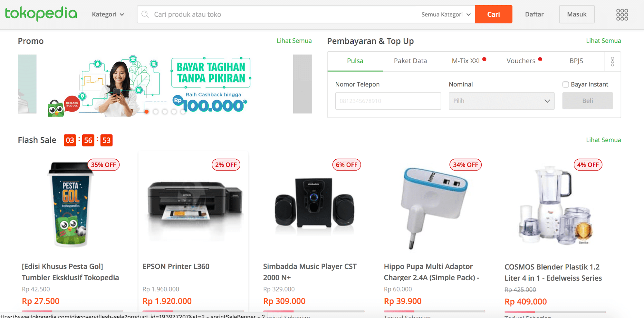644x318 pixels.
Task: Select the third promo carousel dot
Action: tap(165, 112)
